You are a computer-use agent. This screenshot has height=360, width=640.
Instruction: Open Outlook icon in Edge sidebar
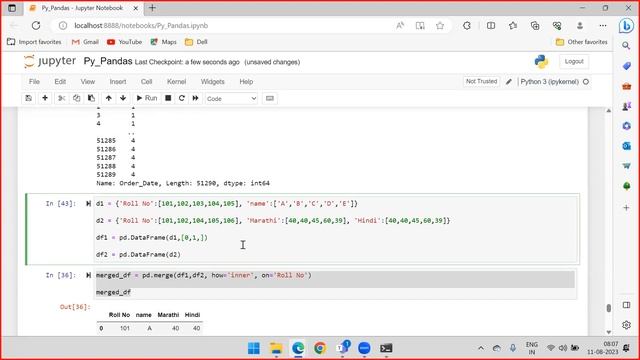[x=626, y=146]
